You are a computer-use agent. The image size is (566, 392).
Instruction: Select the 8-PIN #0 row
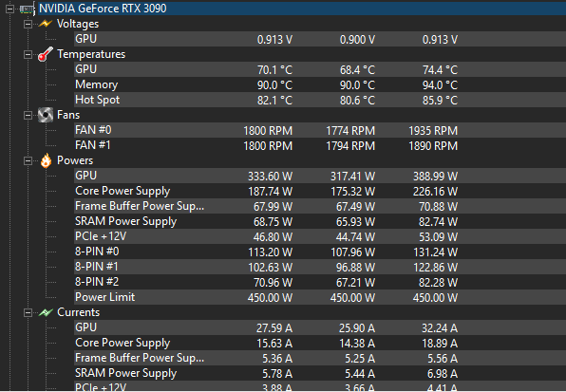coord(320,252)
